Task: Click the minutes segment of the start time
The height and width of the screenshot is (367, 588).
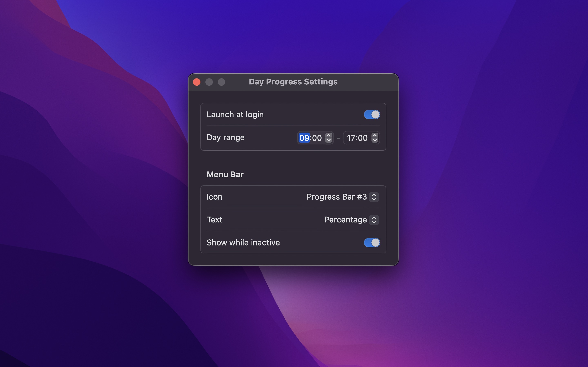Action: [x=316, y=138]
